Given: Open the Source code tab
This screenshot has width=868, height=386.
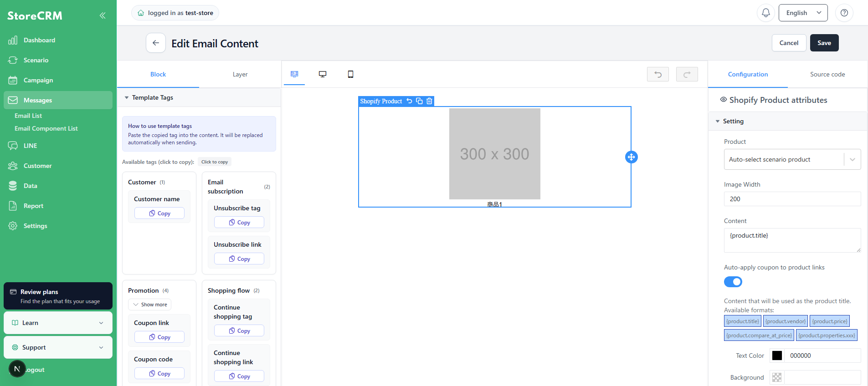Looking at the screenshot, I should coord(827,74).
